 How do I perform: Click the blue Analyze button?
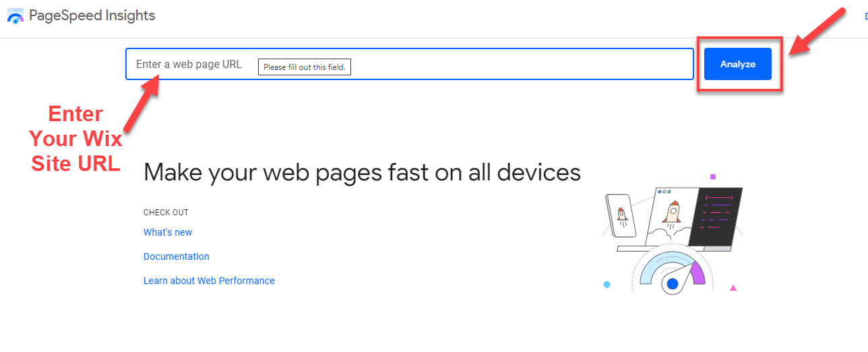point(738,64)
